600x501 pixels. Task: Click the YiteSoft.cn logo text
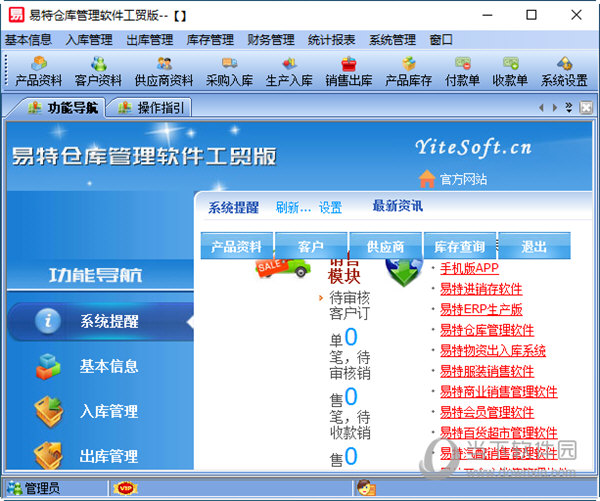[x=474, y=148]
